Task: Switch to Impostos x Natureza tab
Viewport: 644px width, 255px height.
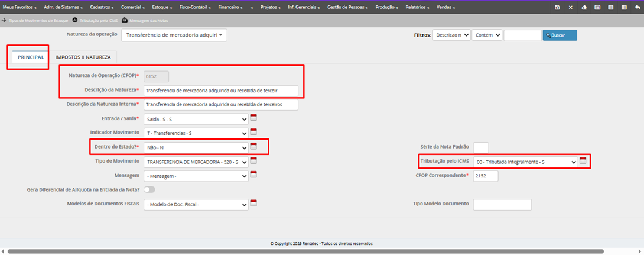Action: [x=83, y=57]
